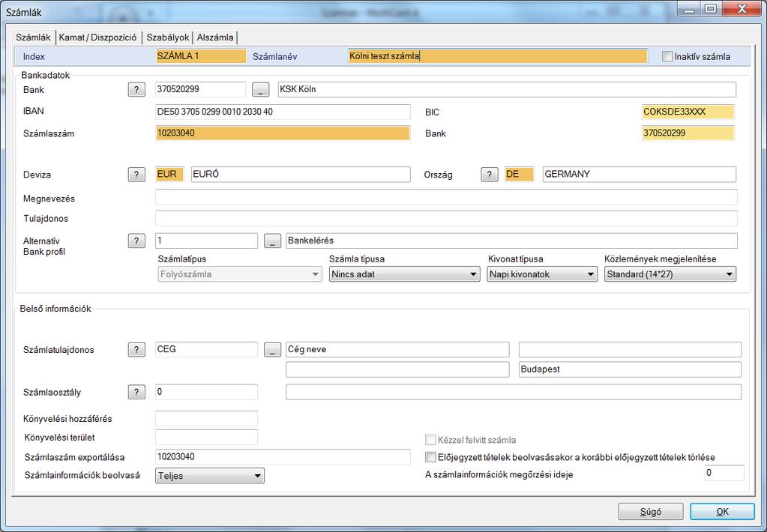Click the Deviza lookup question-mark button

coord(136,175)
